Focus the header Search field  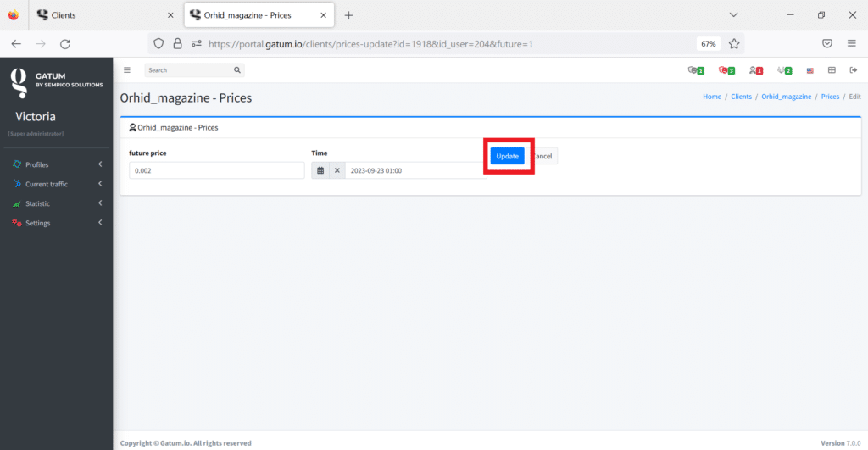(x=188, y=70)
